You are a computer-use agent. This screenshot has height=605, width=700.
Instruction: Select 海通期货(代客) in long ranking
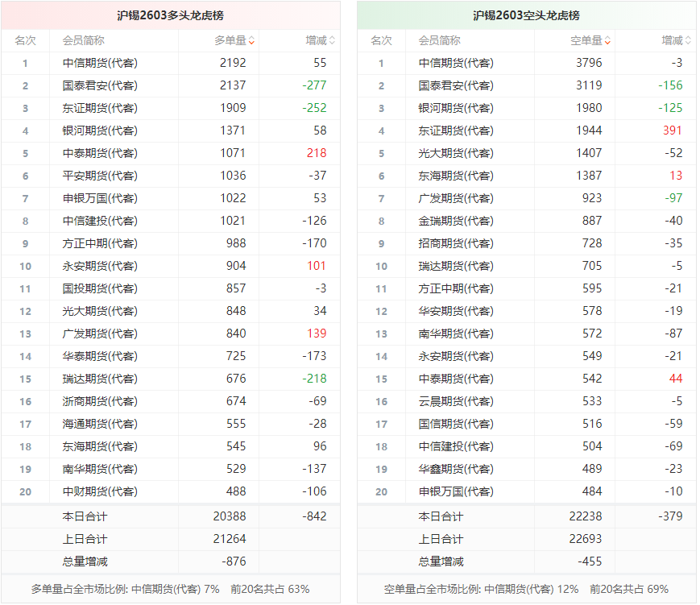pyautogui.click(x=100, y=424)
